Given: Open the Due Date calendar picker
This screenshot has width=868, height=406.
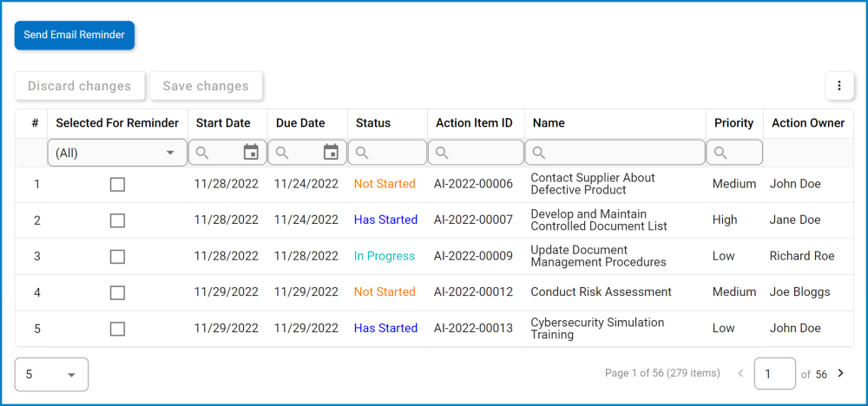Looking at the screenshot, I should 331,153.
